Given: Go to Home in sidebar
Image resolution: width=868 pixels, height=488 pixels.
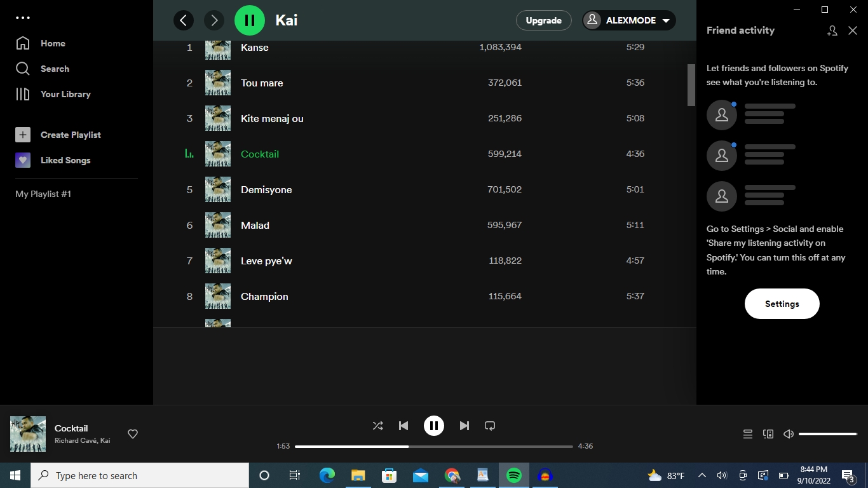Looking at the screenshot, I should [x=41, y=43].
